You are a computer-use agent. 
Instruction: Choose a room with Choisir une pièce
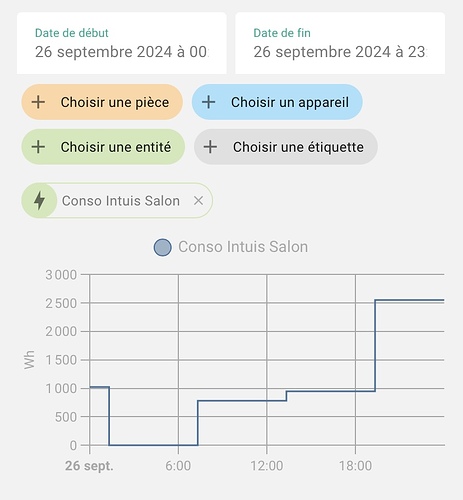pyautogui.click(x=102, y=102)
